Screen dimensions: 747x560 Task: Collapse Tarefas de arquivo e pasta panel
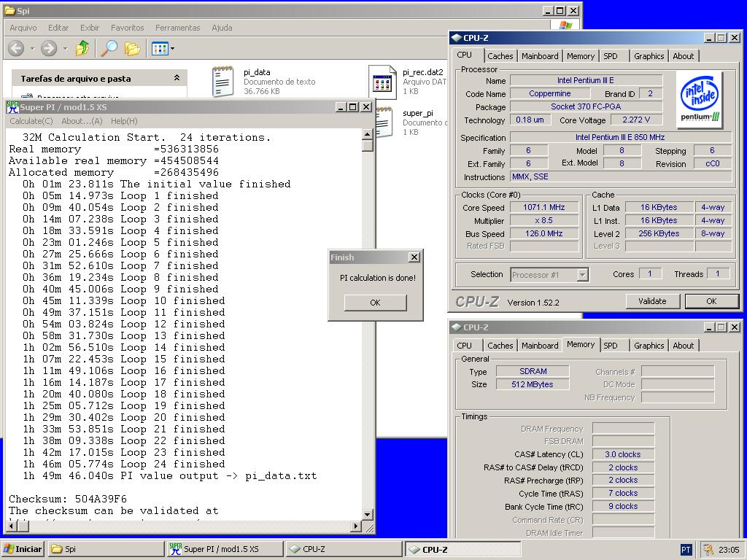(x=177, y=77)
